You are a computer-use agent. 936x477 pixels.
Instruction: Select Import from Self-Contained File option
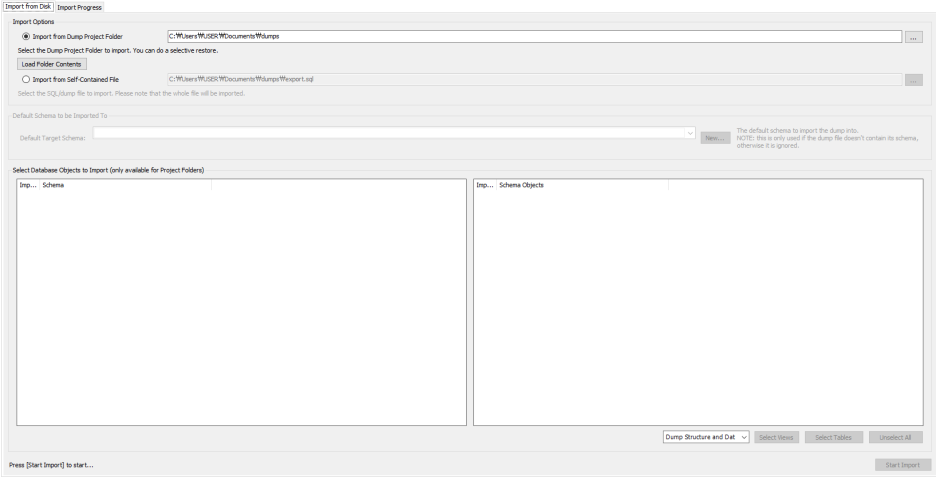point(26,79)
